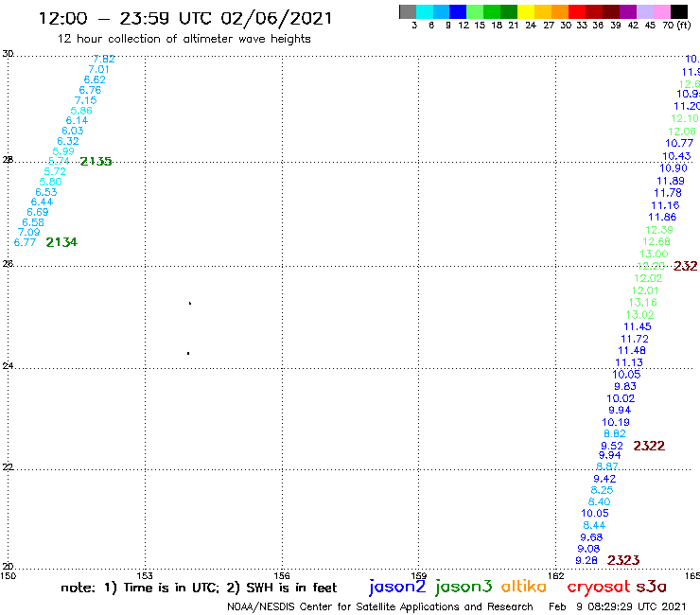Click the '70 (ft)' legend label
Screen dimensions: 700x615
coord(676,25)
